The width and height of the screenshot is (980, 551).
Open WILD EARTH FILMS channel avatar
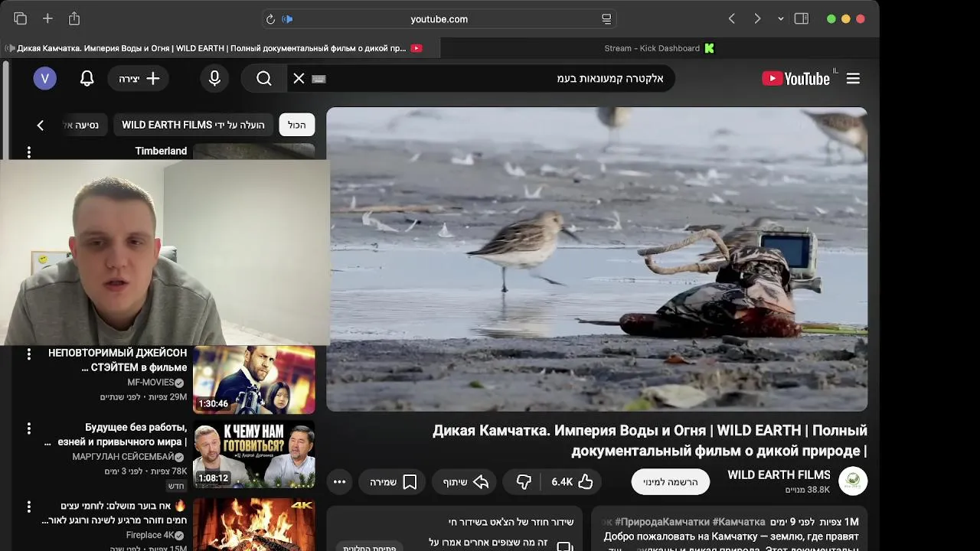(x=853, y=481)
